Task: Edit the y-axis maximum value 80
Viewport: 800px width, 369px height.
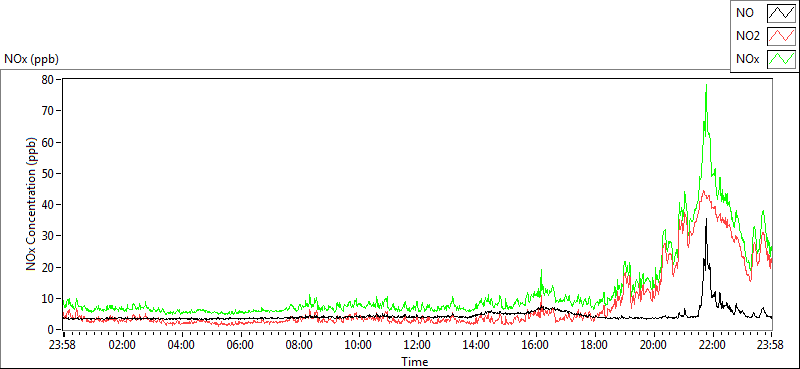Action: 49,80
